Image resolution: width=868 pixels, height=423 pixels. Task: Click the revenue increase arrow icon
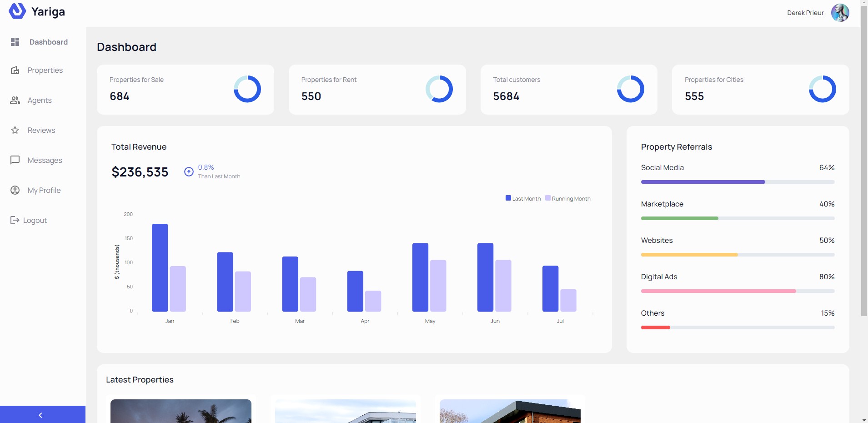[188, 172]
